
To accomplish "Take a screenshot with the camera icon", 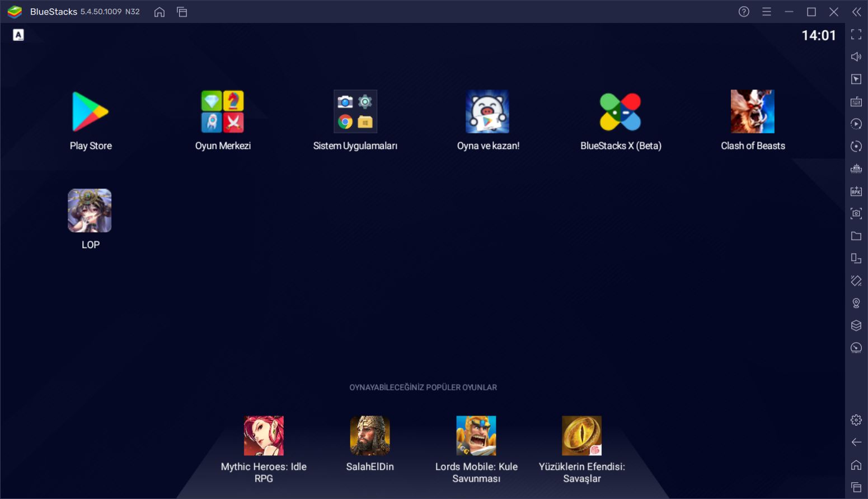I will 856,213.
